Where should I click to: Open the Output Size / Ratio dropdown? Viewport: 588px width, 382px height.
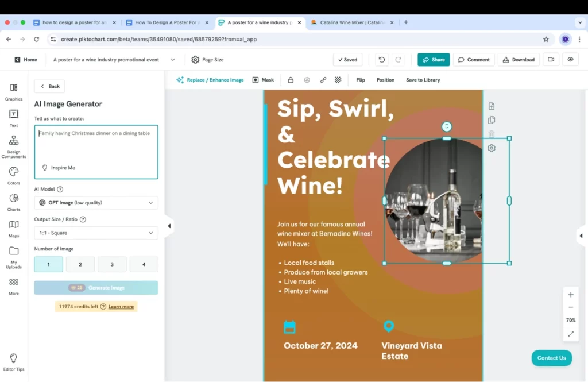pyautogui.click(x=96, y=233)
